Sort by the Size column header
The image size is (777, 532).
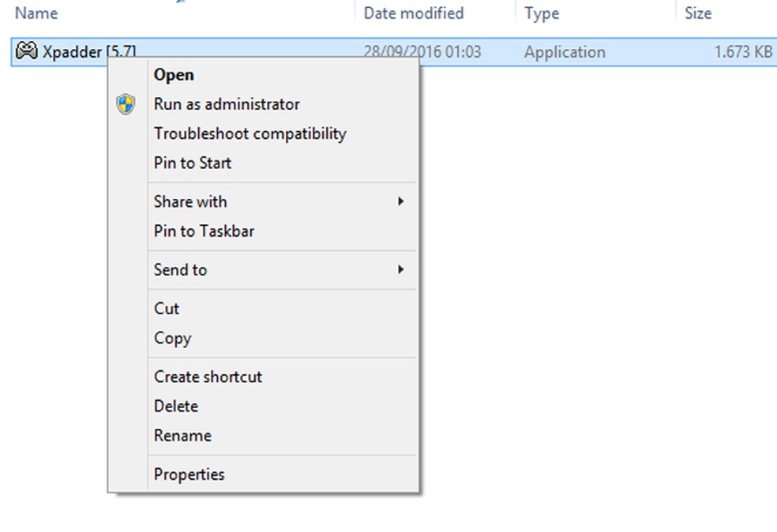pyautogui.click(x=698, y=13)
